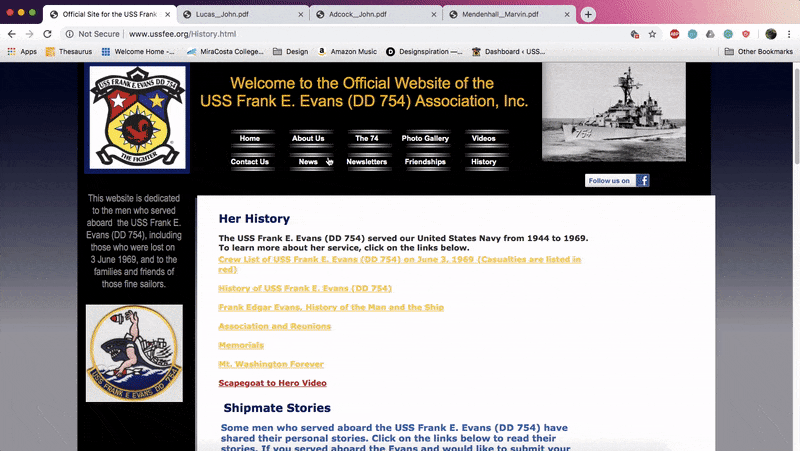Close the Mendenhall__Marvin.pdf tab

(567, 14)
